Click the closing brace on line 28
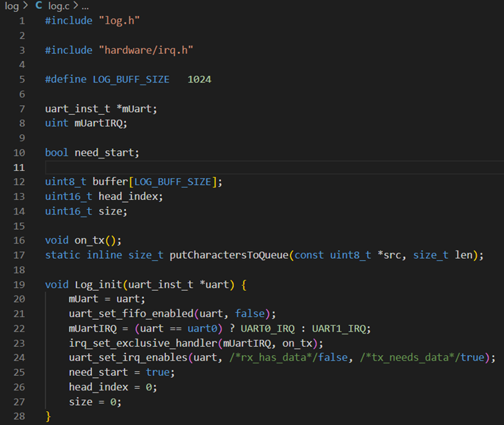Viewport: 504px width, 425px height. pyautogui.click(x=48, y=416)
